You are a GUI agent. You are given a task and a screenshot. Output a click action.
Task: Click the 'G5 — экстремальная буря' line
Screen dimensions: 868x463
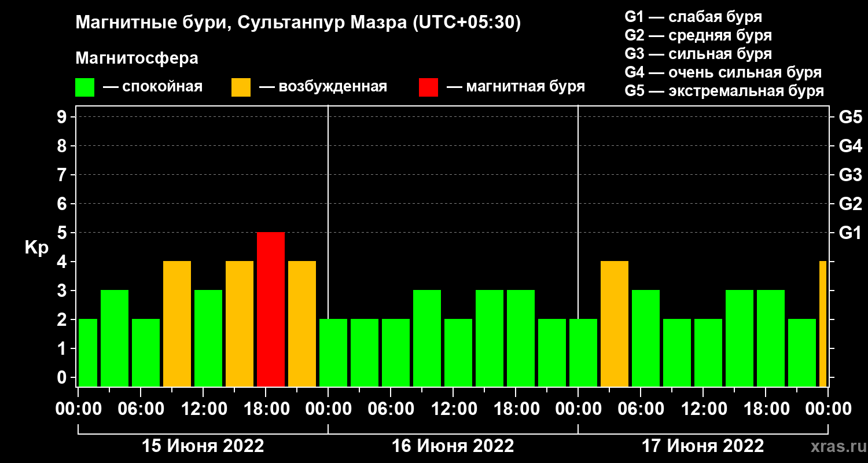point(724,91)
